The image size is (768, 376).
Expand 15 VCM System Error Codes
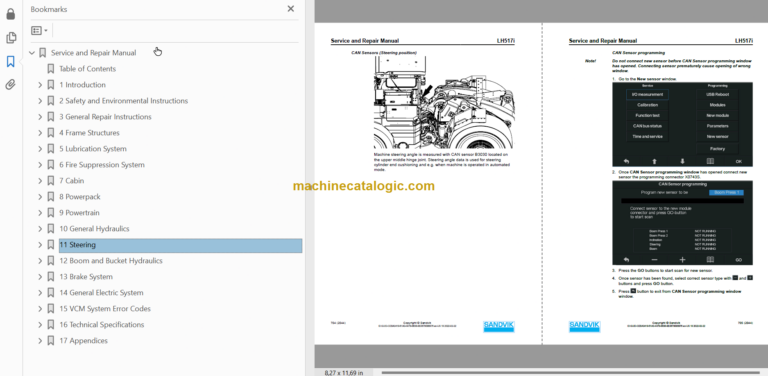click(40, 309)
